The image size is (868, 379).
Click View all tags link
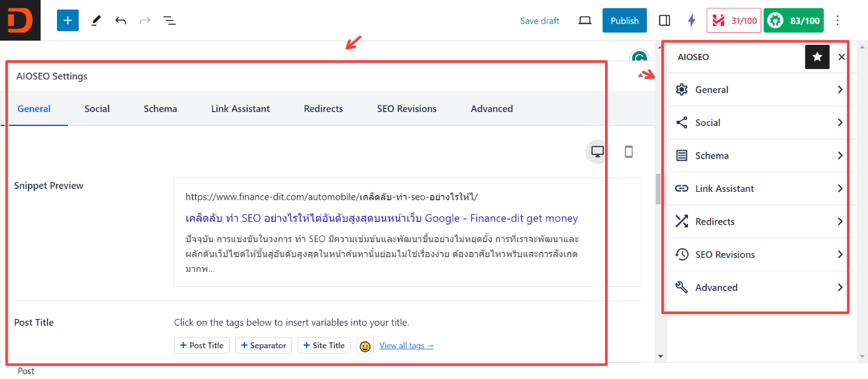click(x=407, y=346)
